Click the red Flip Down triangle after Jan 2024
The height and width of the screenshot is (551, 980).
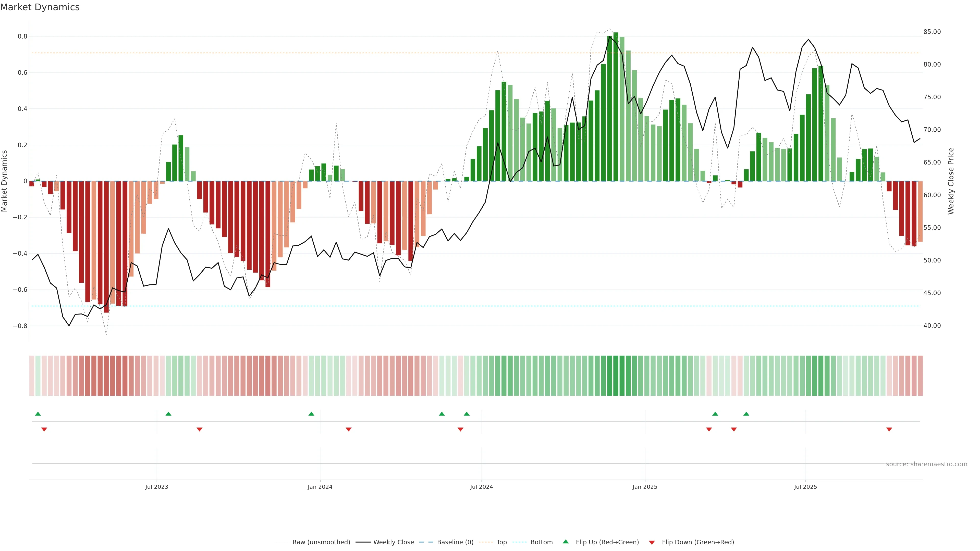(x=348, y=429)
